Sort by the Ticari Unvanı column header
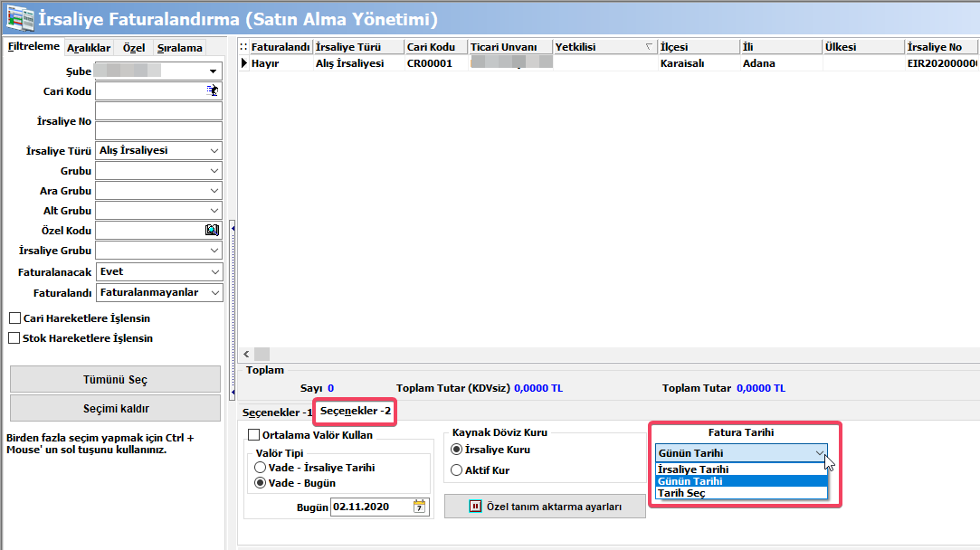This screenshot has height=550, width=980. click(510, 47)
